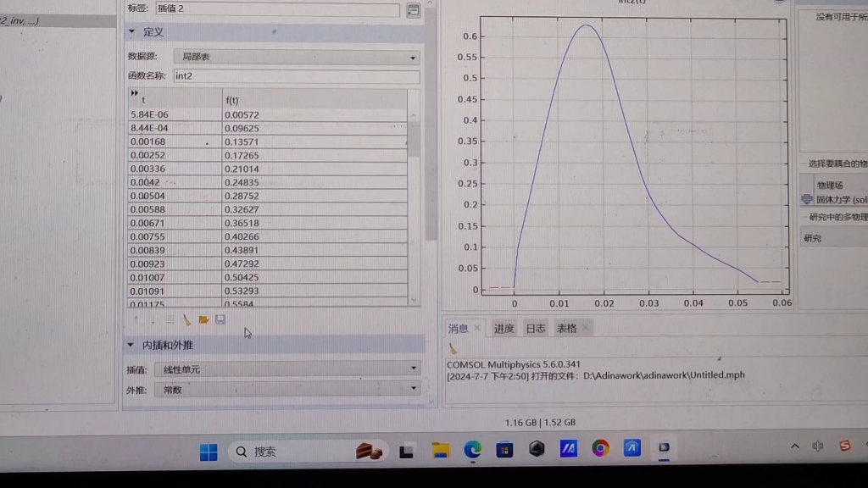Open the label edit icon beside 插值 2

(x=413, y=9)
